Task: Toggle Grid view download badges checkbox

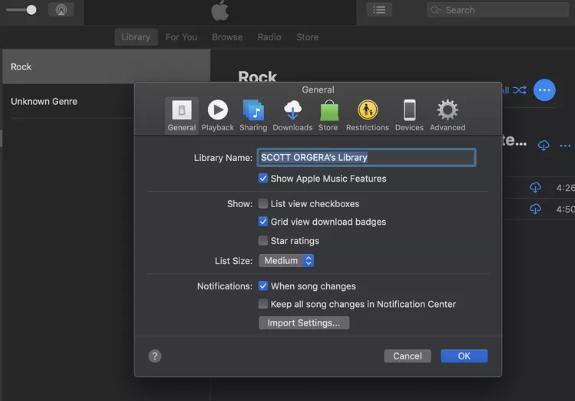Action: (263, 221)
